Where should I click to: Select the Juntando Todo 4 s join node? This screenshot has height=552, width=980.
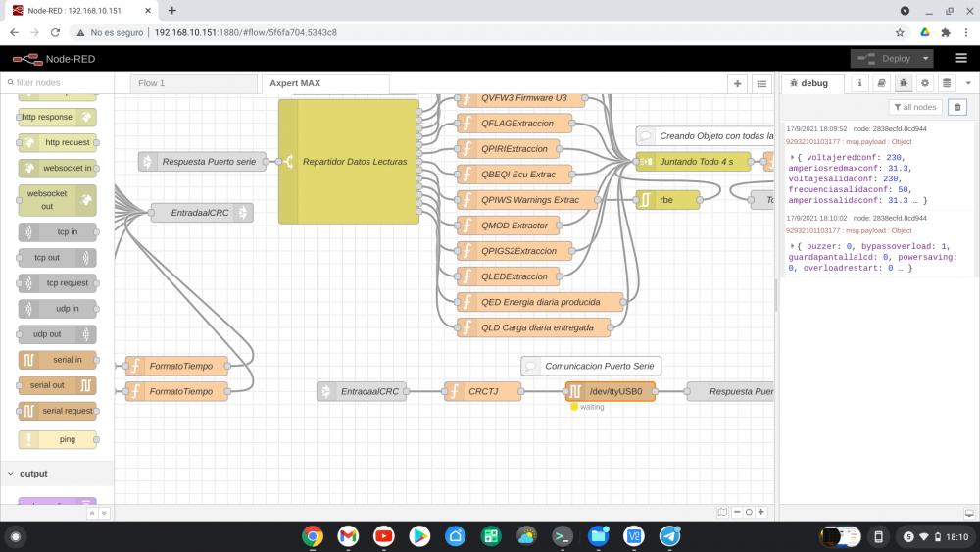pos(693,162)
